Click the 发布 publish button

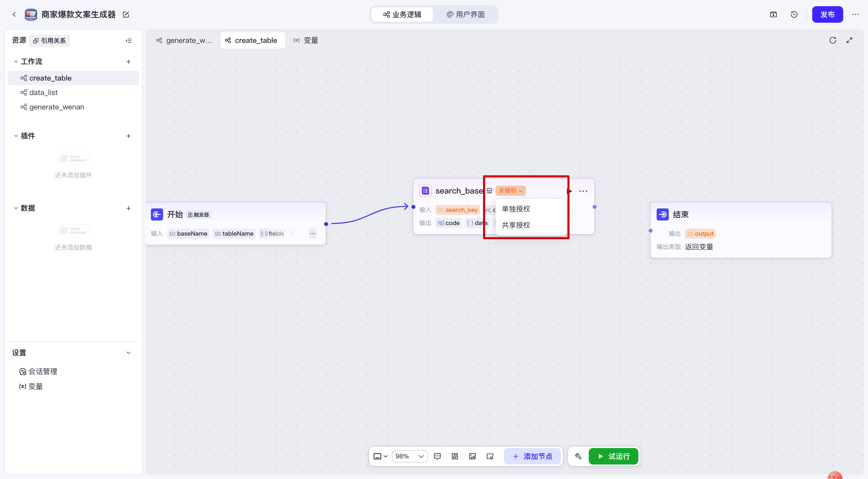pos(827,14)
